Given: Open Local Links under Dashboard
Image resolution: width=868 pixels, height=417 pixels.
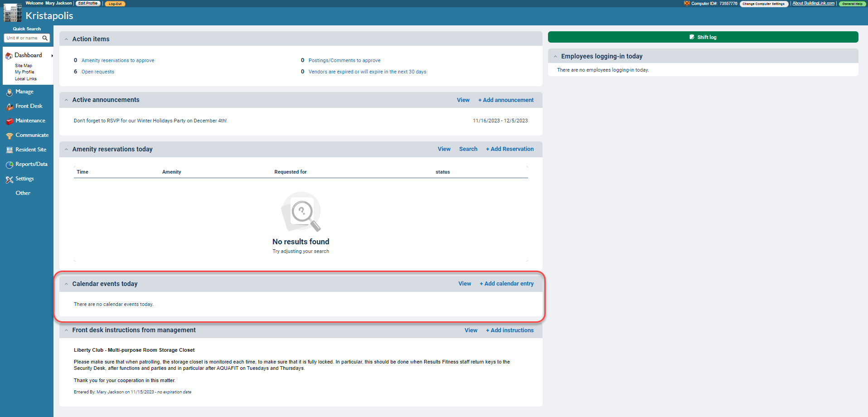Looking at the screenshot, I should pos(26,78).
